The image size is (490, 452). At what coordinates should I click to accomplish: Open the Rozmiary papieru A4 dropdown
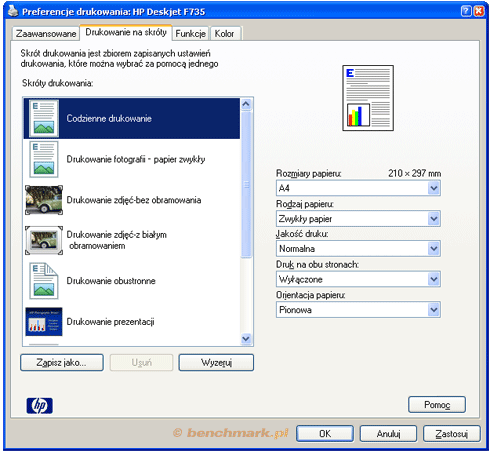tap(358, 188)
